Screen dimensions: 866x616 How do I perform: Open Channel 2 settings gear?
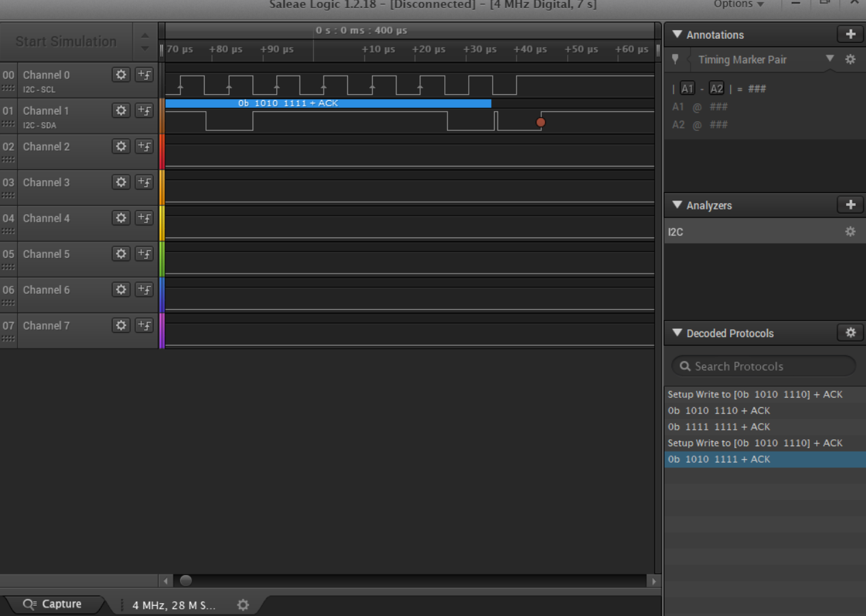(x=121, y=147)
